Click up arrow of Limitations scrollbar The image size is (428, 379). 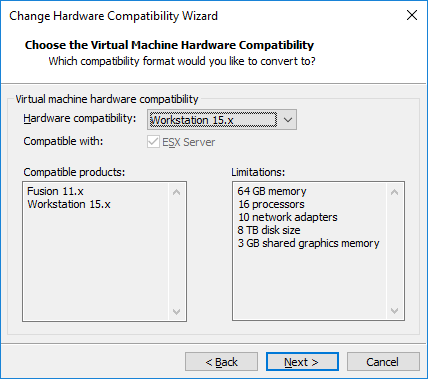tap(395, 192)
